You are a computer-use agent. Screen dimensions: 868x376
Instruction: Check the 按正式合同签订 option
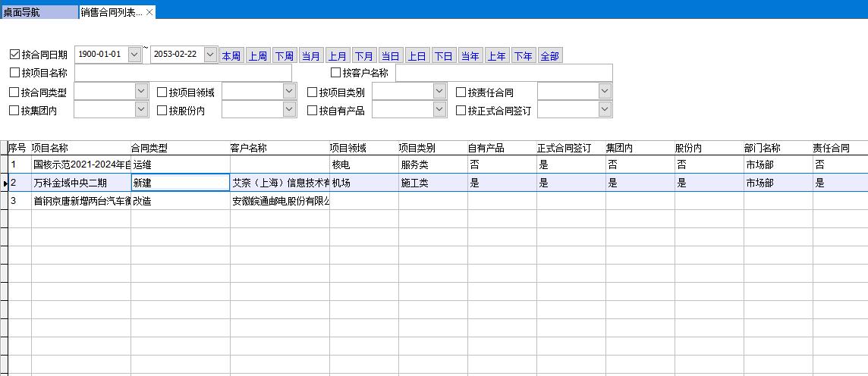(x=461, y=110)
